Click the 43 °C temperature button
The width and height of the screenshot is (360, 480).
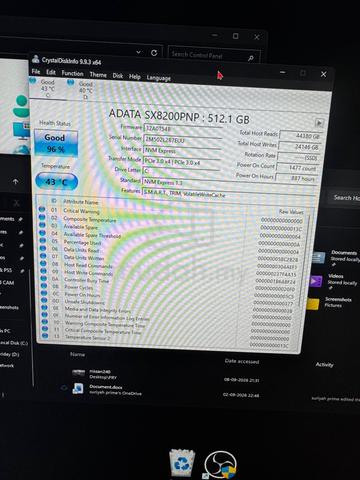point(56,182)
